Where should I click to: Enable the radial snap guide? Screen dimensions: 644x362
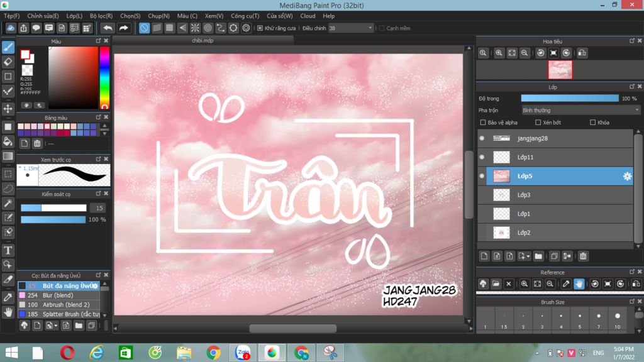(x=195, y=28)
